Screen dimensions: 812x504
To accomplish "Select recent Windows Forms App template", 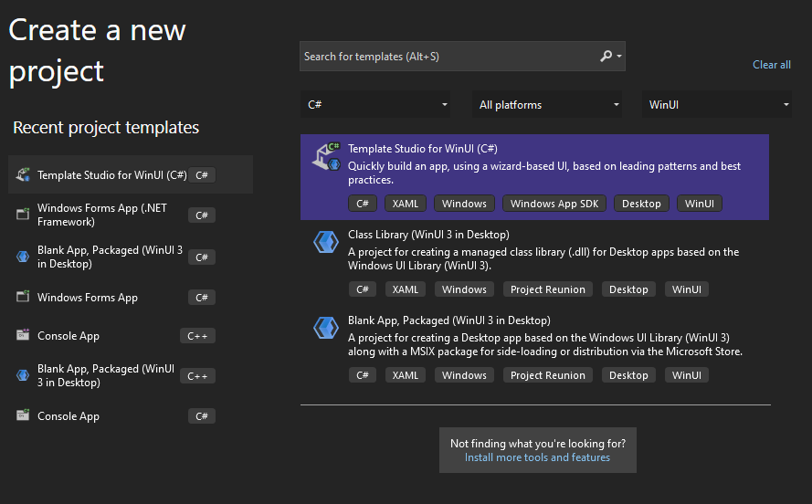I will pyautogui.click(x=131, y=298).
